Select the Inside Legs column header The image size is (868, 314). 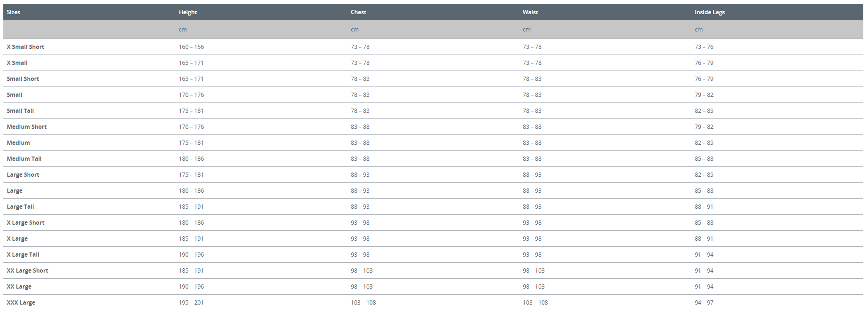pyautogui.click(x=709, y=12)
